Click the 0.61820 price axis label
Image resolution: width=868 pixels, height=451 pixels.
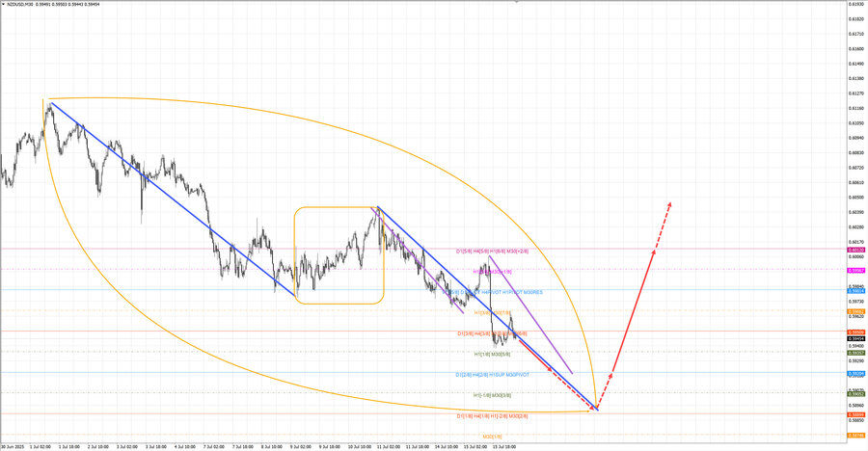pyautogui.click(x=855, y=19)
